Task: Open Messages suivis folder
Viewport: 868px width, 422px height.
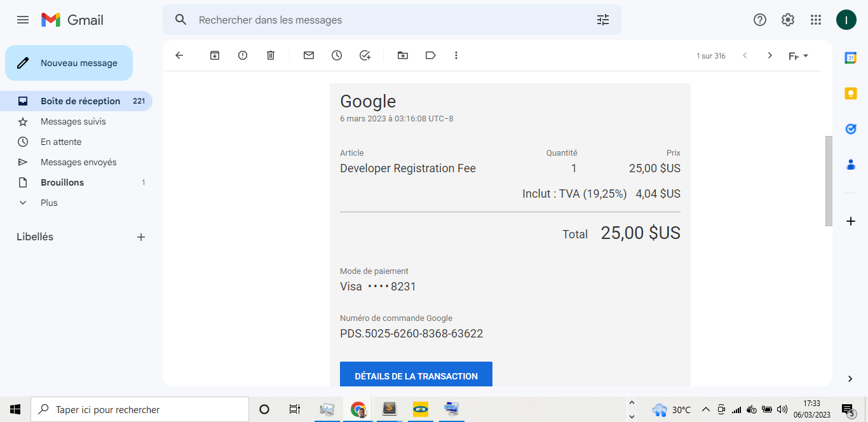Action: pos(76,121)
